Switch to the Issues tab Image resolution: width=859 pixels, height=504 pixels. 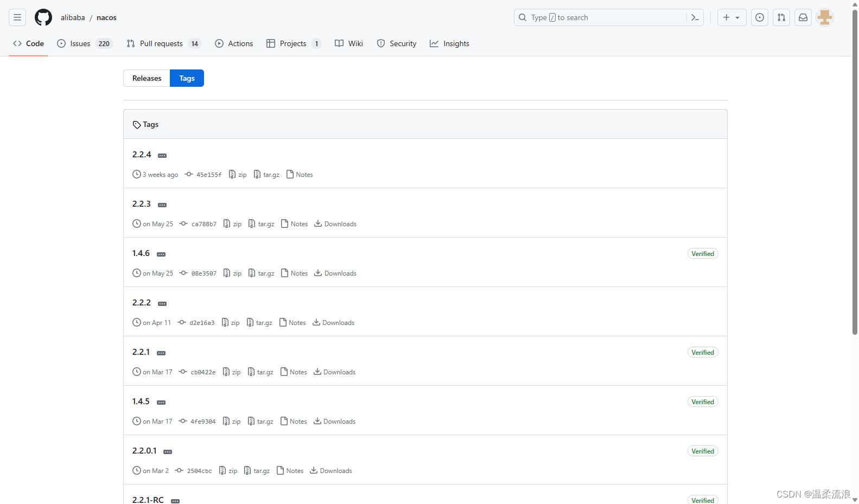[x=85, y=43]
